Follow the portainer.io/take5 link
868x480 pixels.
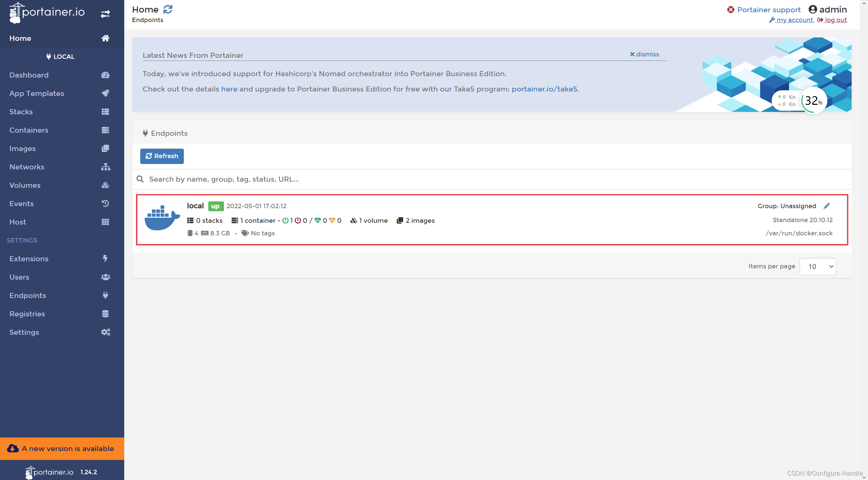(x=544, y=89)
